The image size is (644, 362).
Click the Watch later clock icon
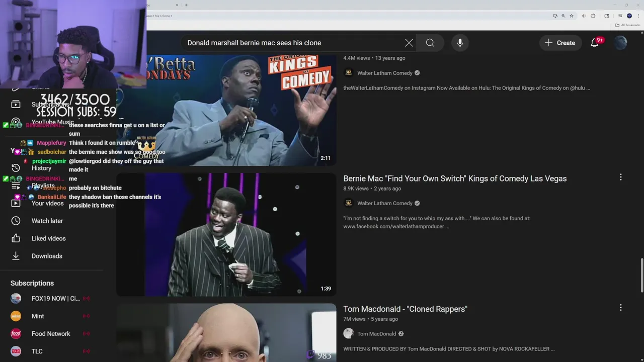[x=16, y=221]
